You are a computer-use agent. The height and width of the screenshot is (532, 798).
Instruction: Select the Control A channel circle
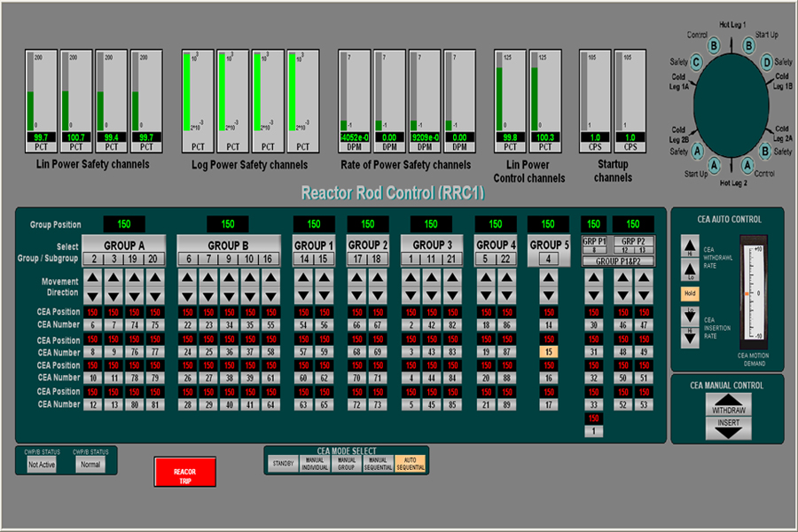[x=747, y=166]
